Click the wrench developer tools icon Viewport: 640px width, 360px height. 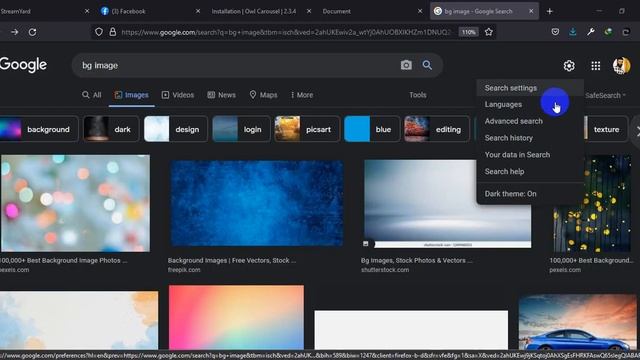point(591,32)
